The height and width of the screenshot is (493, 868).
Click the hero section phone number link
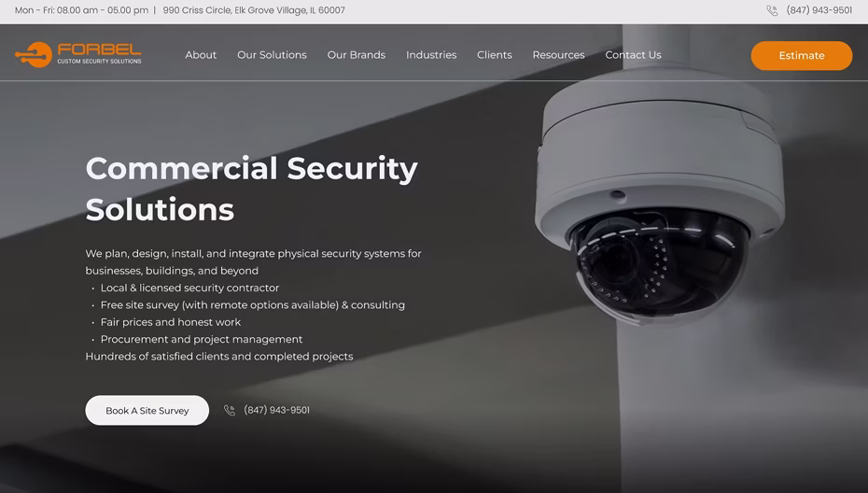[277, 411]
